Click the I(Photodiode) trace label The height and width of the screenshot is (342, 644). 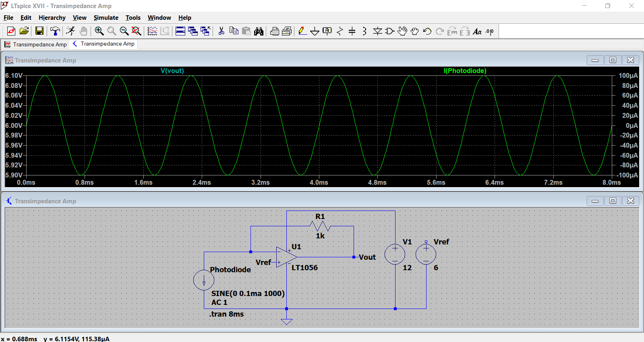click(x=465, y=71)
